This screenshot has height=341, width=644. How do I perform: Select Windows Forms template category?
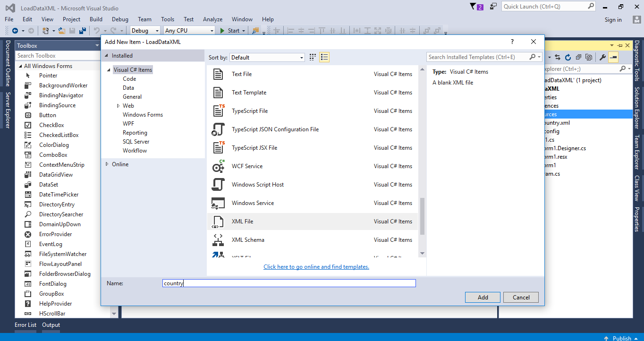(x=143, y=115)
